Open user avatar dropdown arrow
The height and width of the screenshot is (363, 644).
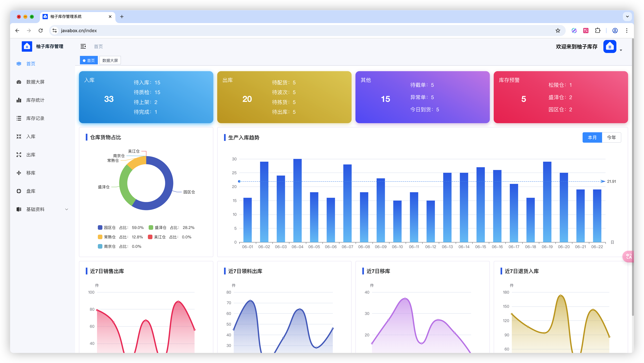[621, 50]
